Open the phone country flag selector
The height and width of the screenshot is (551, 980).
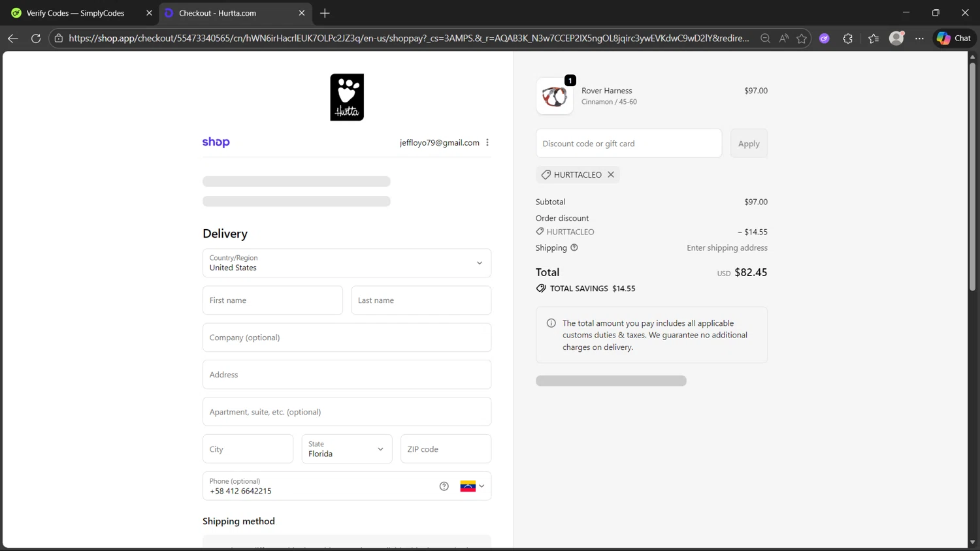pyautogui.click(x=472, y=486)
